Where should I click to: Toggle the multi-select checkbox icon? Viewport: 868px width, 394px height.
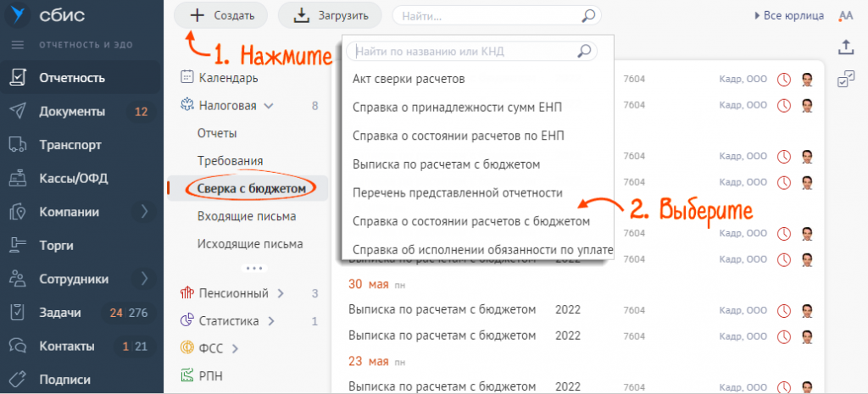[x=844, y=79]
